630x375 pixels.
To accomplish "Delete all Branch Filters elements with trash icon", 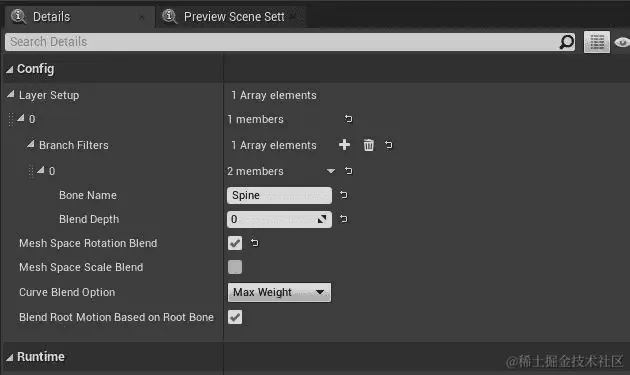I will (x=368, y=145).
